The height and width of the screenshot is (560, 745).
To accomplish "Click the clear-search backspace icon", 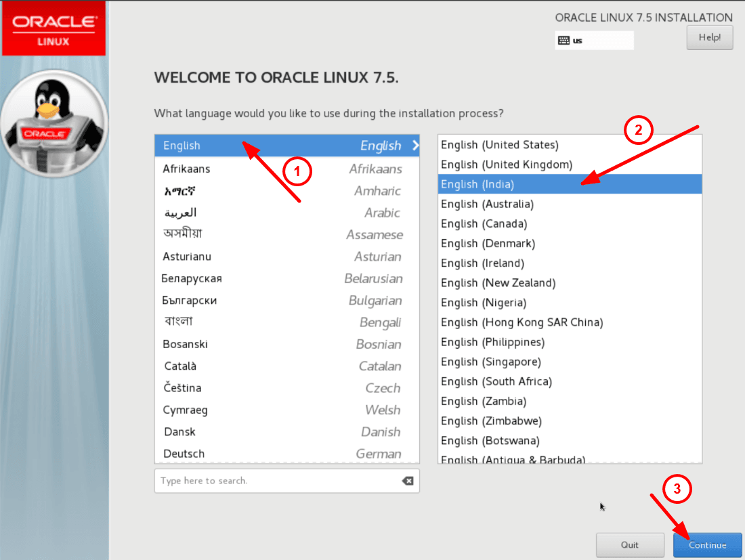I will 407,480.
